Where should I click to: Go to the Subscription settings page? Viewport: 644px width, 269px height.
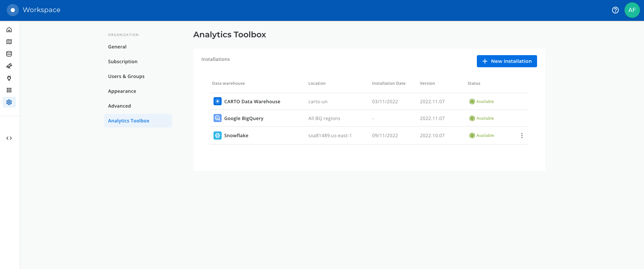[123, 62]
